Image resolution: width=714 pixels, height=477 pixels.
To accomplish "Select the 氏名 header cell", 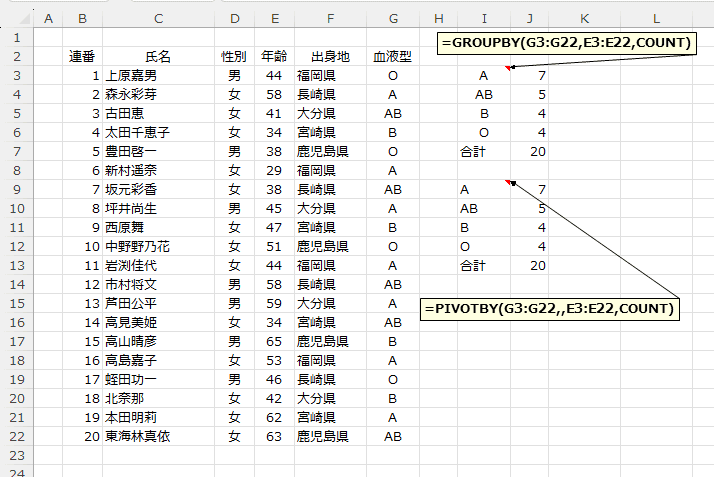I will 158,57.
